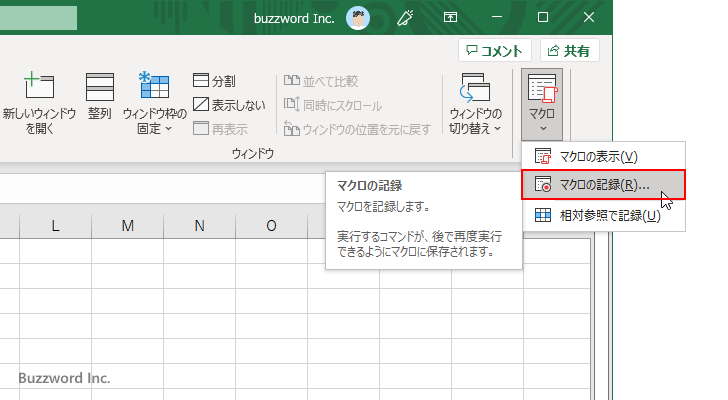
Task: Click the 分割 split button
Action: coord(214,81)
